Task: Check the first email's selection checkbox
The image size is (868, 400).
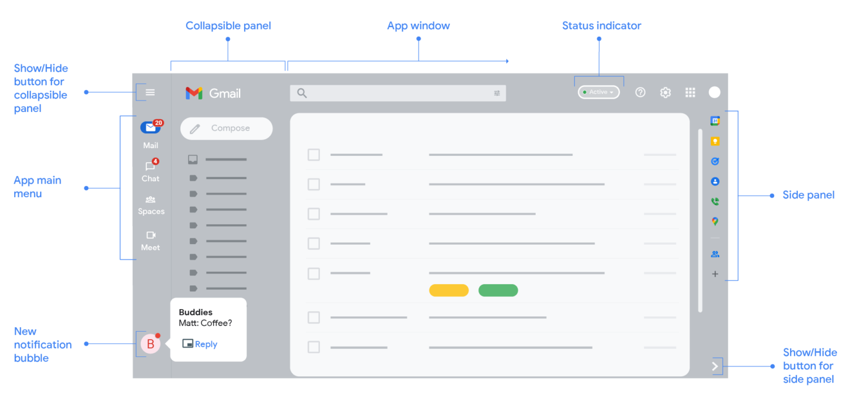Action: (314, 154)
